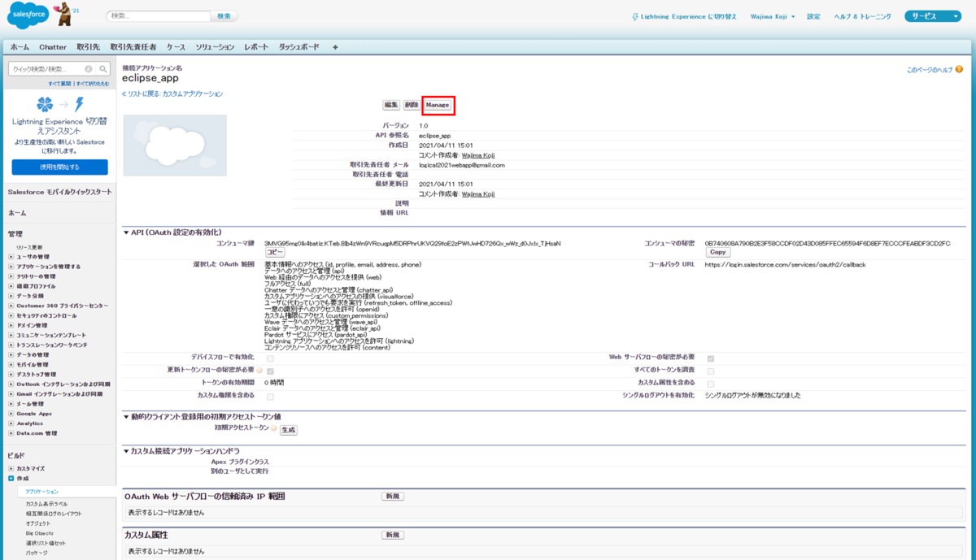The image size is (976, 560).
Task: Click into the header search field
Action: pos(159,16)
